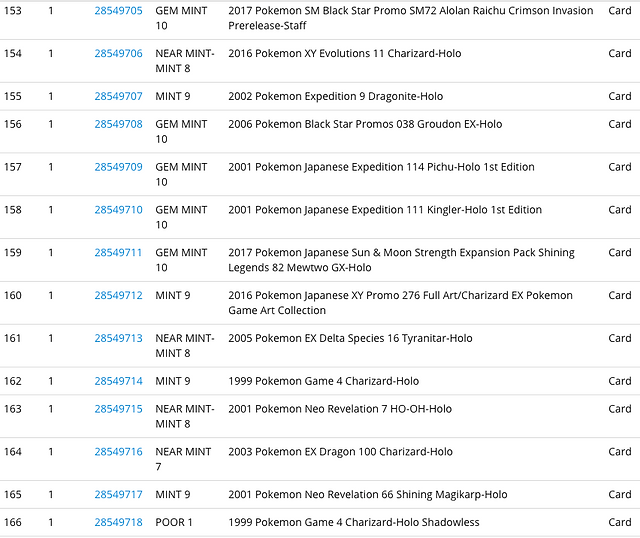
Task: Open cert number link 28549716
Action: 118,452
